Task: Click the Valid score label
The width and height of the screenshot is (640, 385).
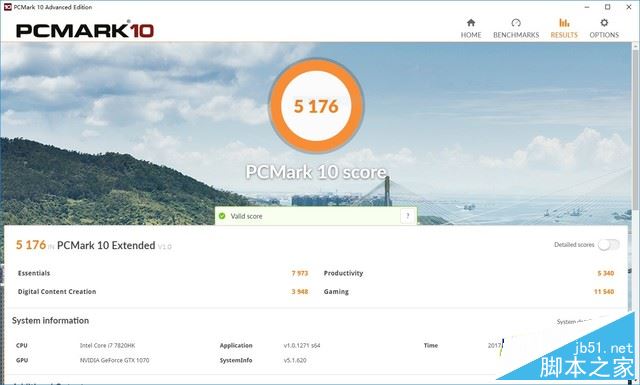Action: tap(247, 216)
